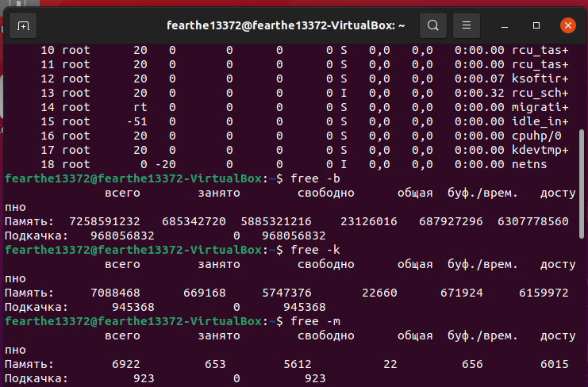This screenshot has width=588, height=387.
Task: Click available memory value 6307778560
Action: 533,221
